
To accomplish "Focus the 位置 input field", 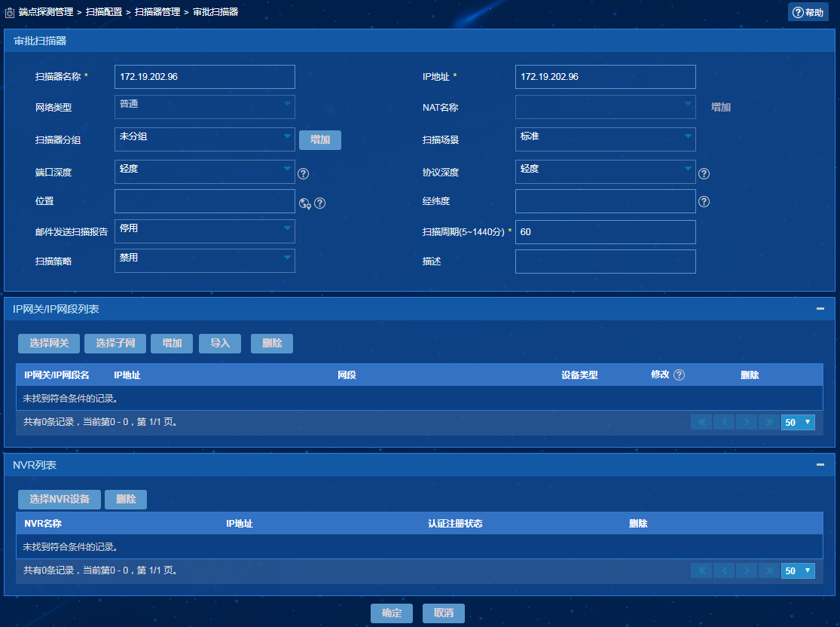I will (205, 201).
